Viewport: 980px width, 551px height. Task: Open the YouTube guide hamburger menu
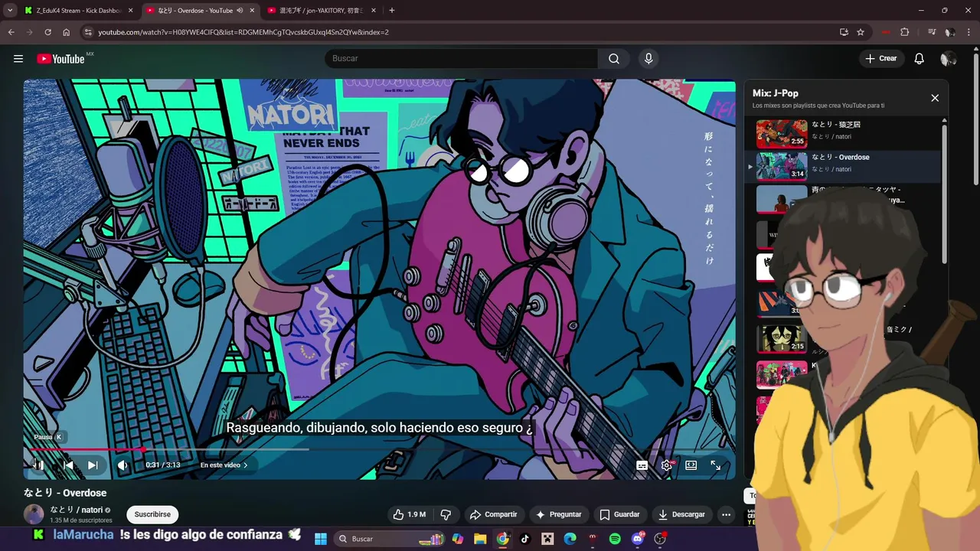pyautogui.click(x=18, y=59)
